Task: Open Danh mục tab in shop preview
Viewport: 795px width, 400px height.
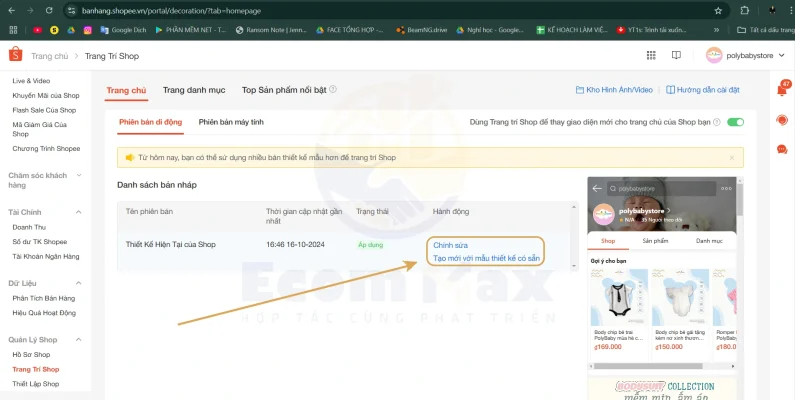Action: (709, 241)
